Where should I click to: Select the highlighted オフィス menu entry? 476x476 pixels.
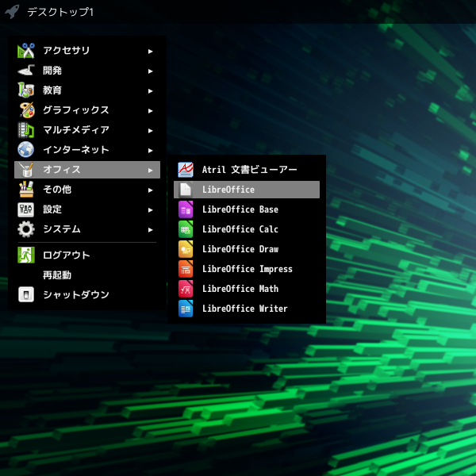[x=87, y=170]
